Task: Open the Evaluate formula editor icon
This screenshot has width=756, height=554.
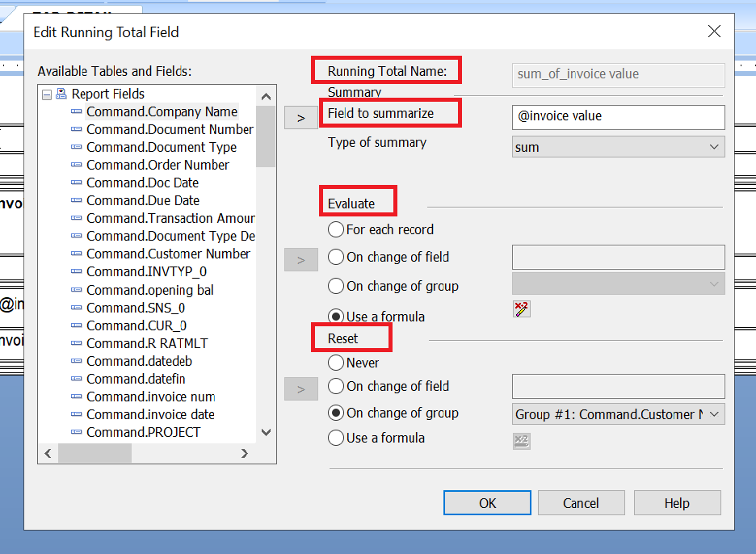Action: (x=522, y=308)
